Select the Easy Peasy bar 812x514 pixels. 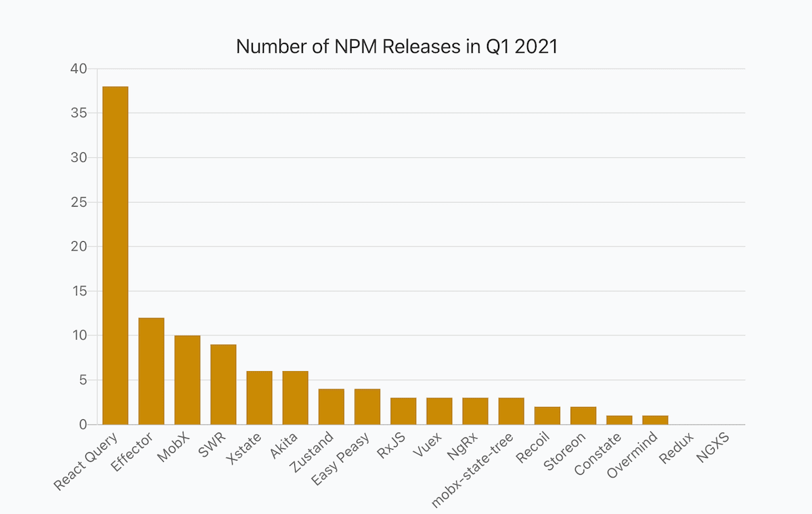pos(367,406)
